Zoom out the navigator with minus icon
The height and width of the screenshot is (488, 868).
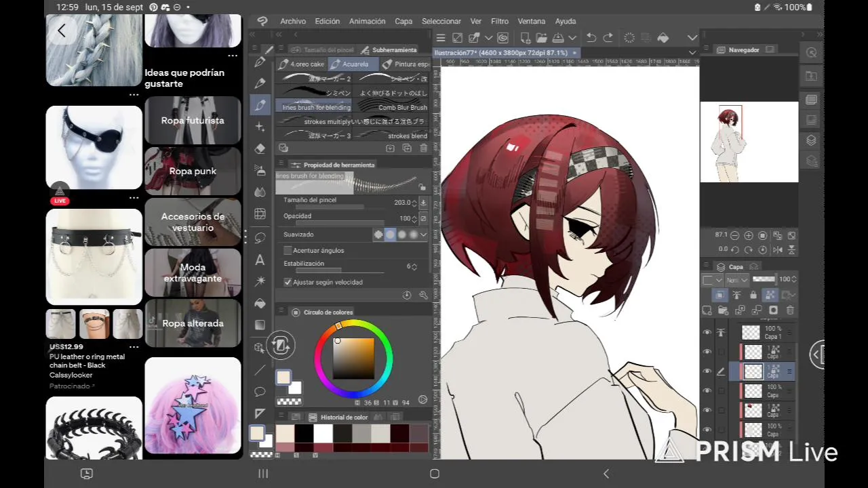tap(735, 235)
